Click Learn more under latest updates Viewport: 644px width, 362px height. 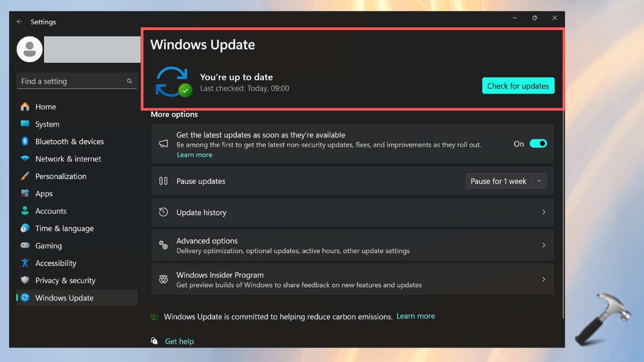point(194,154)
